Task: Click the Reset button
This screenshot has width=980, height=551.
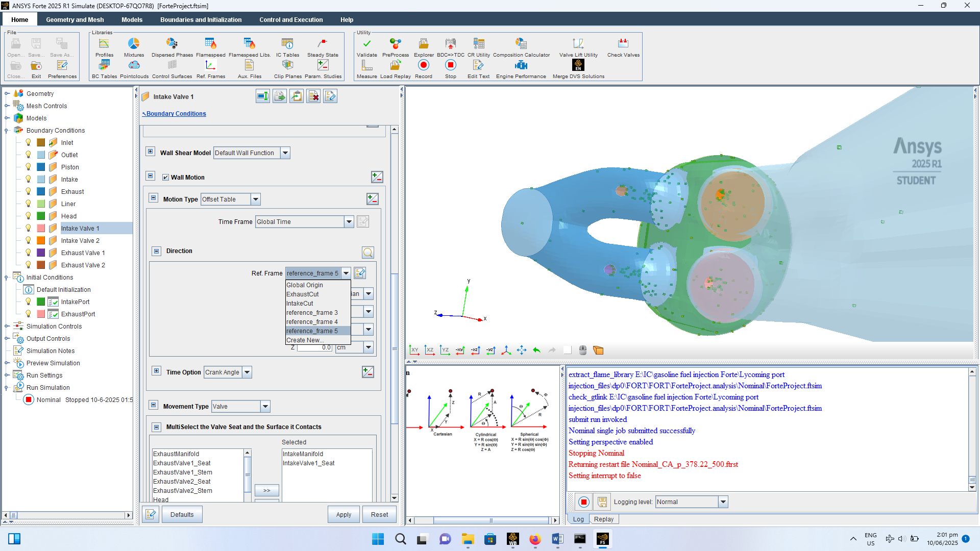Action: click(x=379, y=515)
